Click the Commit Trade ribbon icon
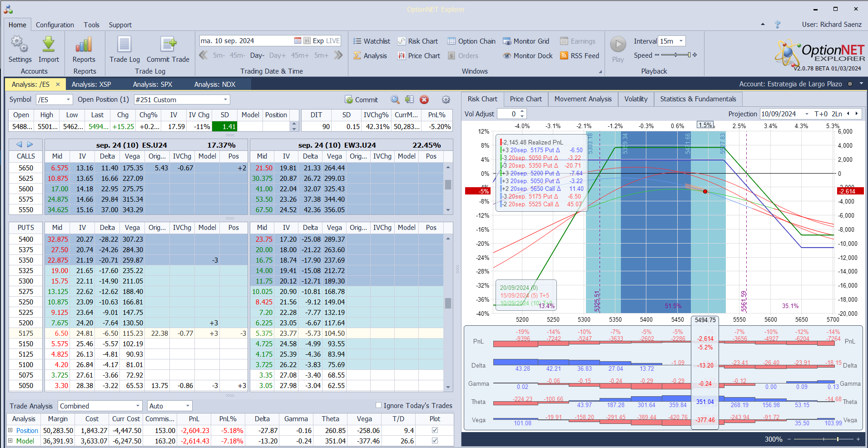868x448 pixels. click(x=168, y=45)
